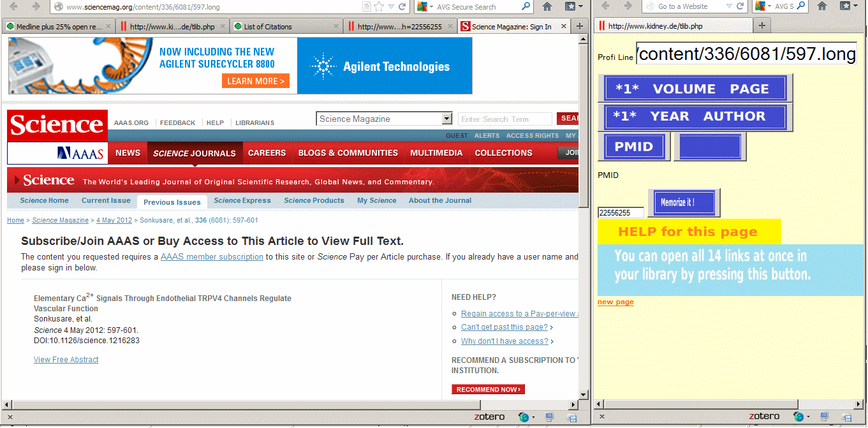
Task: Close the List of Citations tab
Action: 335,27
